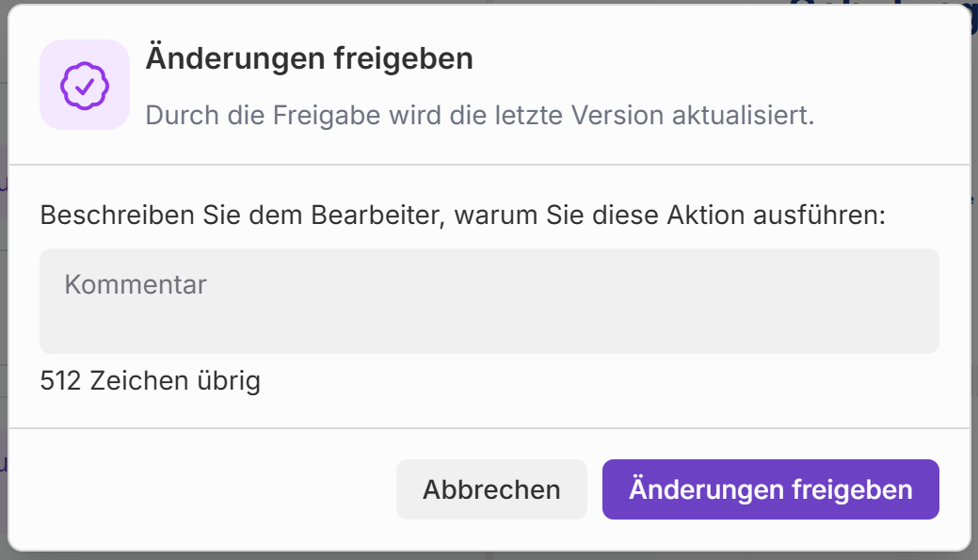
Task: Click the purple checkmark badge icon
Action: pos(85,85)
